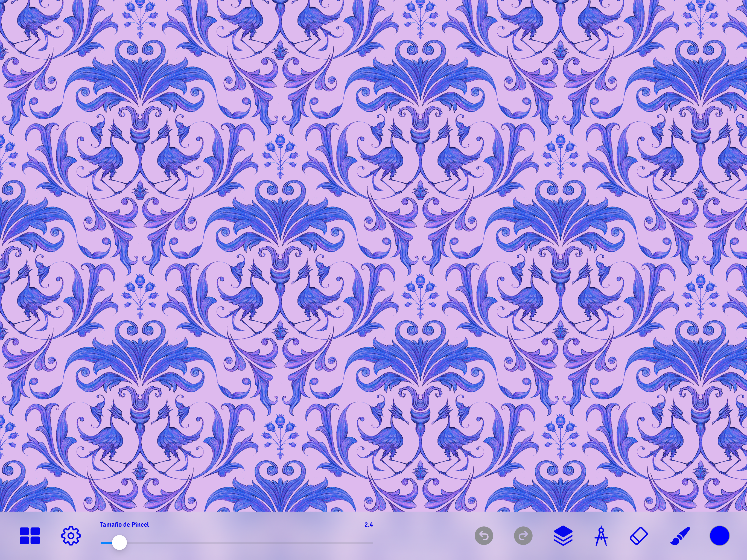
Task: Select the eraser tool
Action: [639, 536]
